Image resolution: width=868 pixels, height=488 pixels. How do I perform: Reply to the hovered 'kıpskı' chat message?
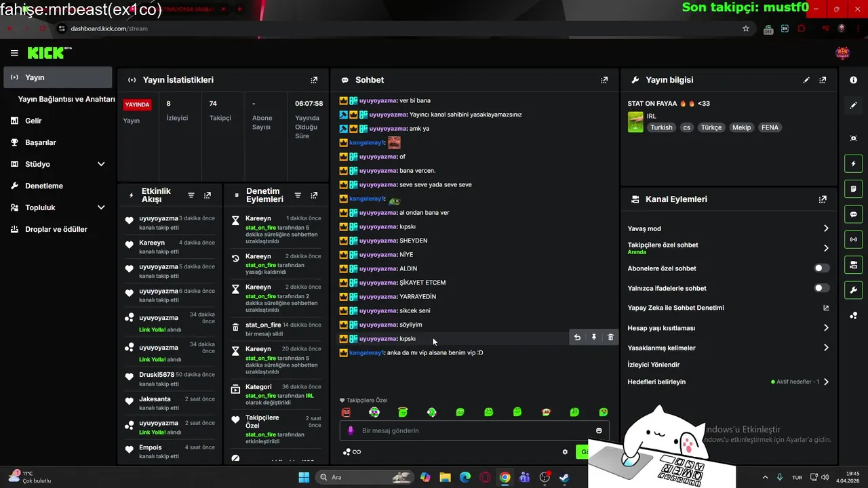(x=577, y=338)
